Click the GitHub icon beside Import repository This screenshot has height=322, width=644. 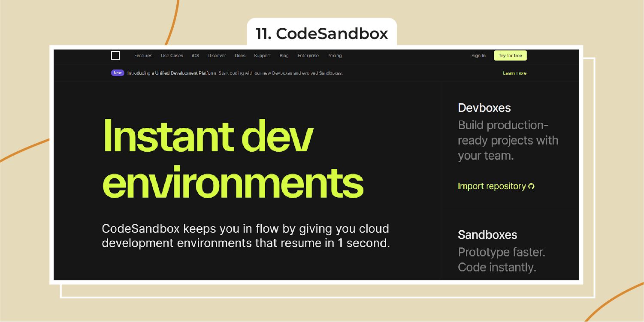pos(531,187)
